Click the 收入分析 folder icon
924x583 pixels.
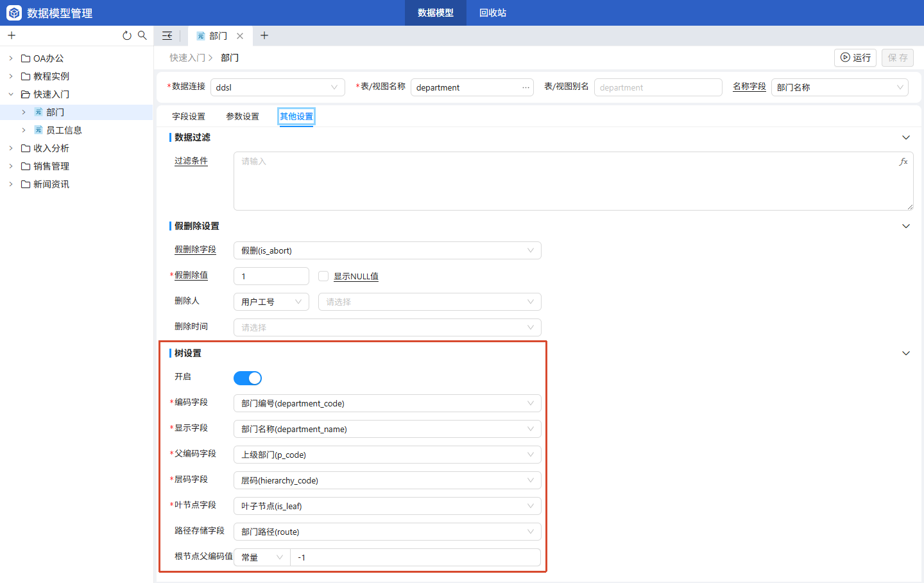pos(26,148)
